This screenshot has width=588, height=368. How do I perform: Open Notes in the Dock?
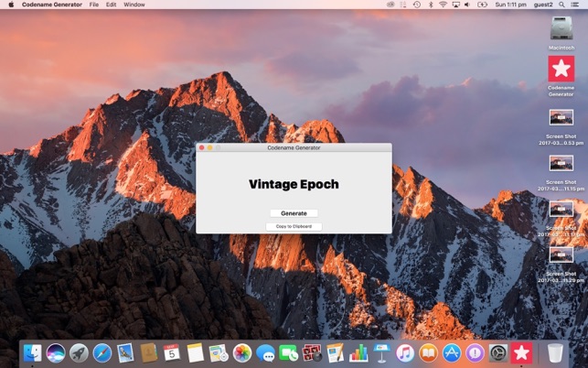pyautogui.click(x=195, y=353)
